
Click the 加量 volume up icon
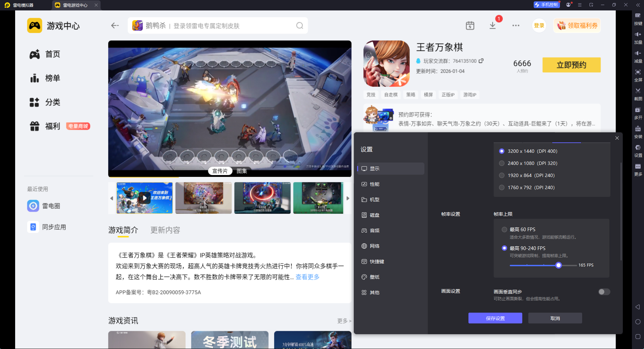coord(638,34)
